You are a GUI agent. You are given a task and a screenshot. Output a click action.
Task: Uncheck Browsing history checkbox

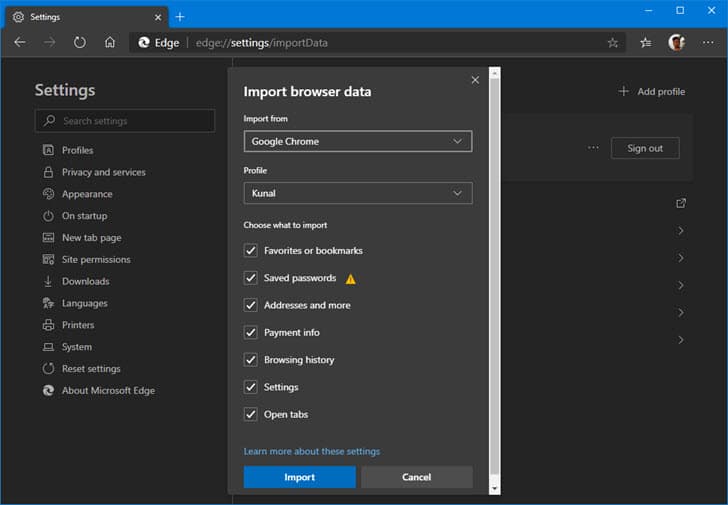pyautogui.click(x=251, y=360)
